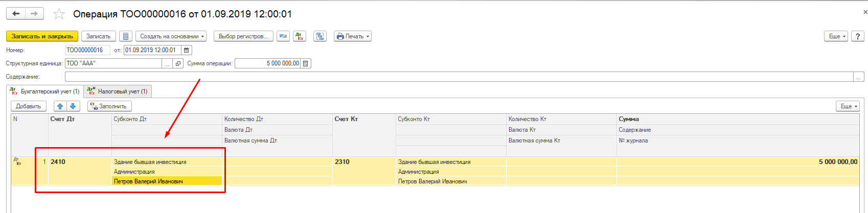Select the Бухгалтерский учет (1) tab
The image size is (868, 213).
point(45,91)
